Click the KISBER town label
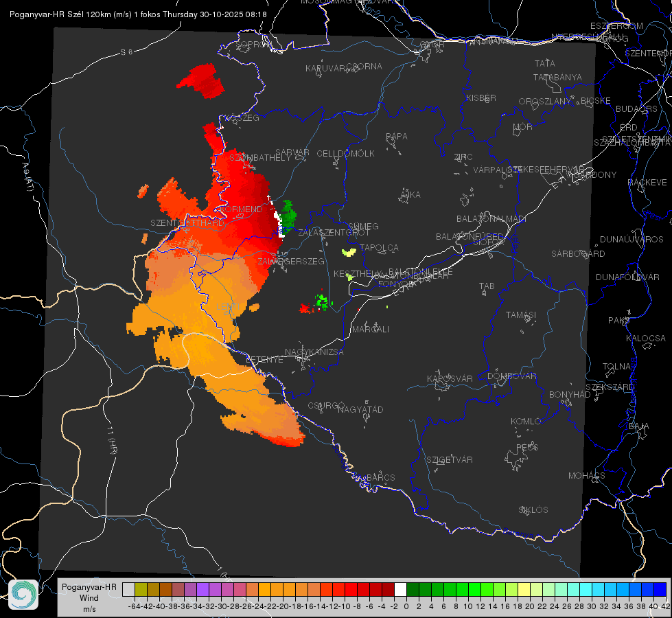Screen dimensions: 672x618 [481, 98]
